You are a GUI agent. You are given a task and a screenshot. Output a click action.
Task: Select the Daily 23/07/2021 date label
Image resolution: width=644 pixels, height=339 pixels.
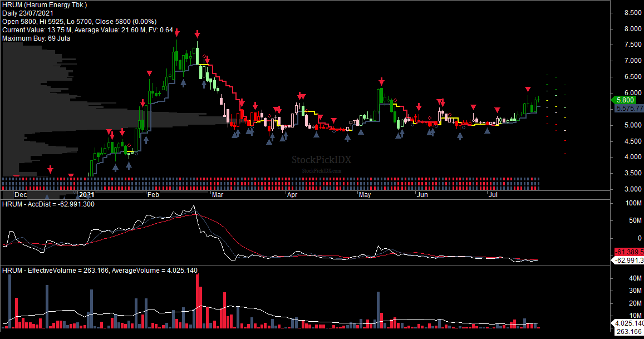28,13
